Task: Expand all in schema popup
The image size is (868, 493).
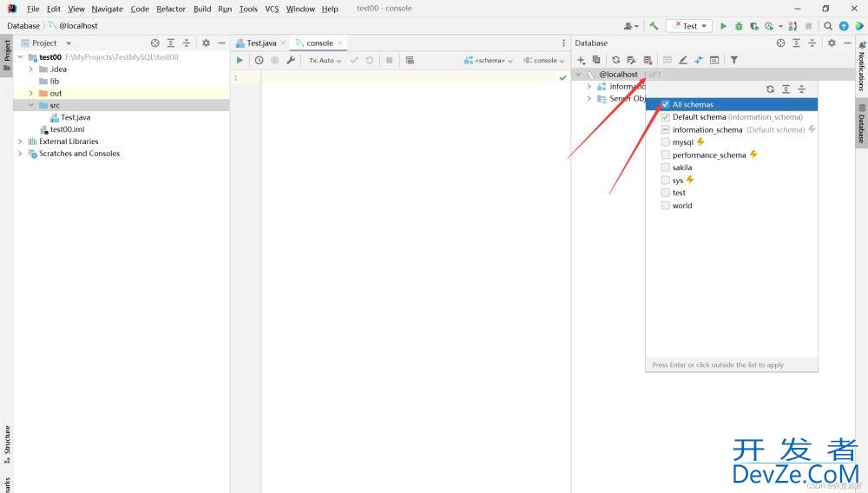Action: (786, 89)
